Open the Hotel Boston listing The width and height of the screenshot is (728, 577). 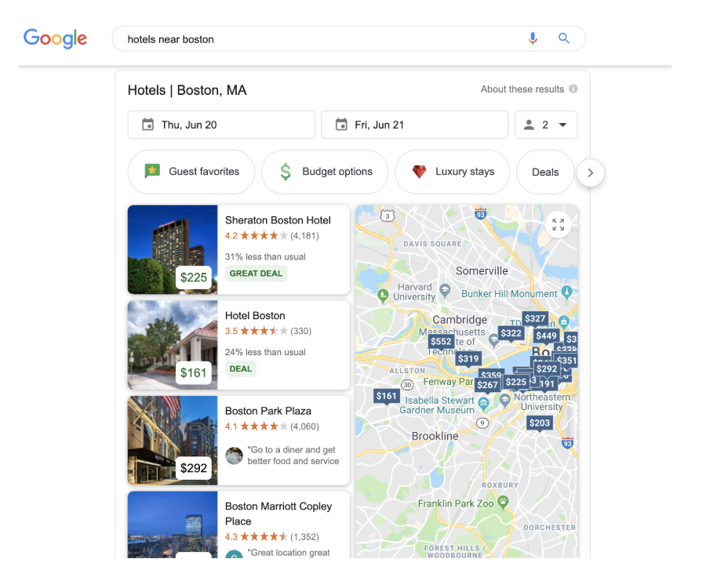tap(238, 345)
